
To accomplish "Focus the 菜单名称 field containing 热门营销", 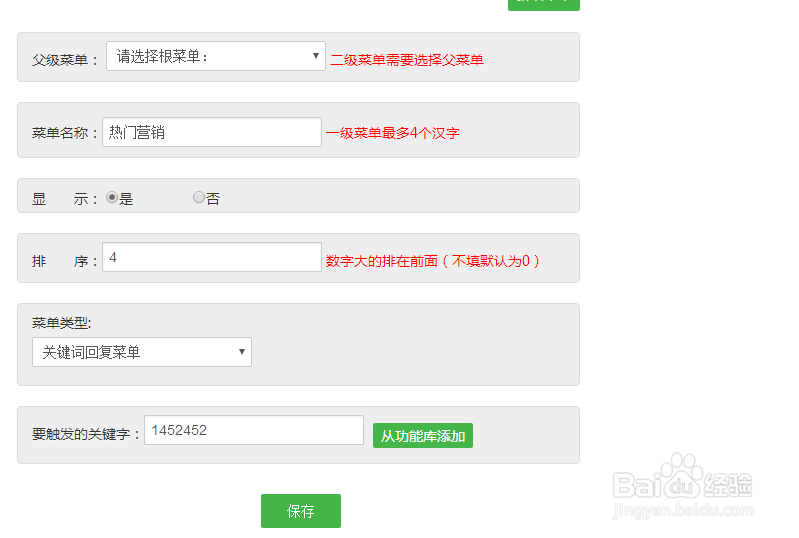I will (211, 132).
